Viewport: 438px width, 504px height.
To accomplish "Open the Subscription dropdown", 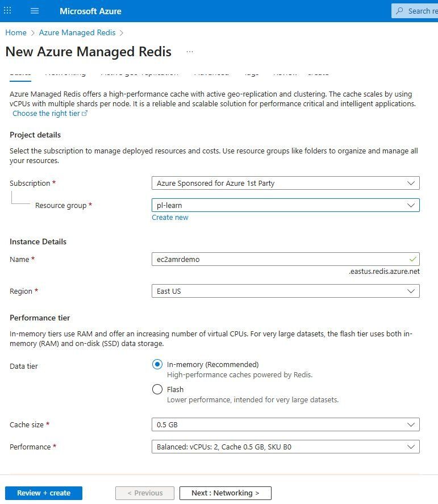I will 412,183.
